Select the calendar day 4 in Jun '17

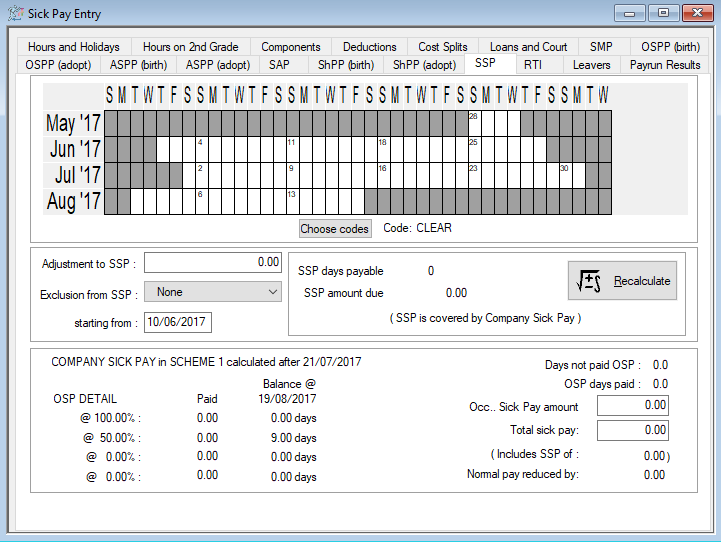click(202, 149)
